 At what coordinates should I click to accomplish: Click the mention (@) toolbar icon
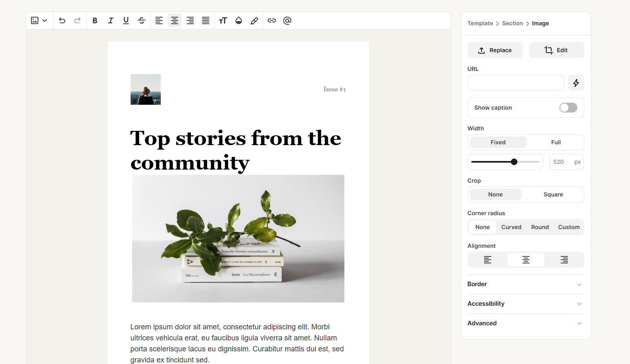(287, 20)
